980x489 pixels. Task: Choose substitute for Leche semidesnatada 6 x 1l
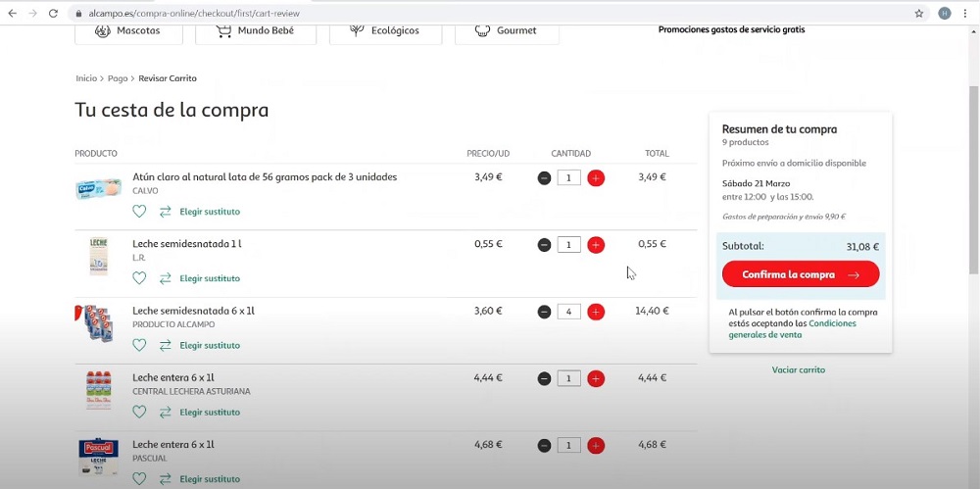coord(209,346)
